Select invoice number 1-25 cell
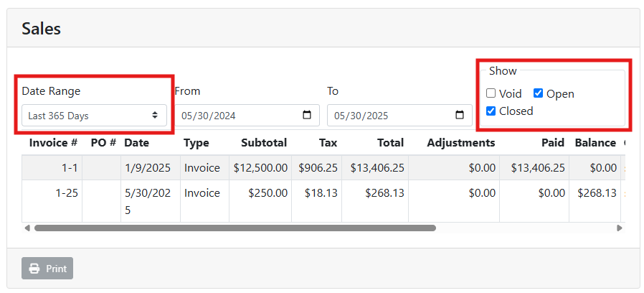 [52, 201]
